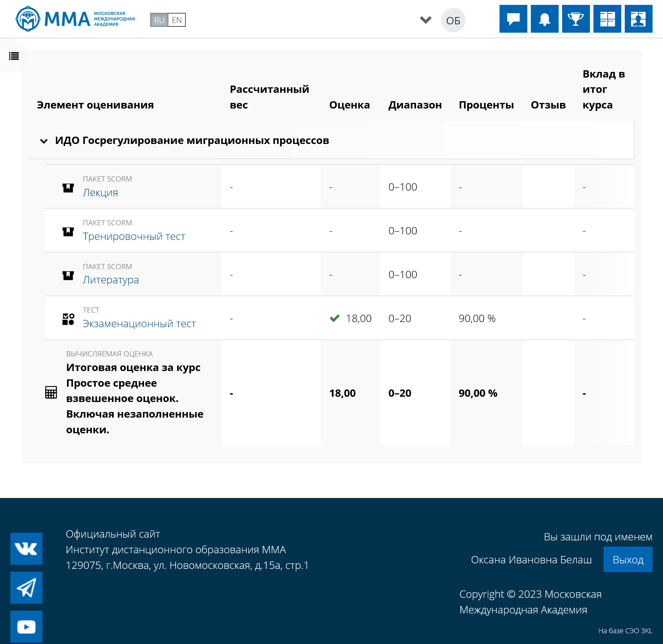Image resolution: width=663 pixels, height=644 pixels.
Task: Open the YouTube channel icon
Action: (26, 626)
